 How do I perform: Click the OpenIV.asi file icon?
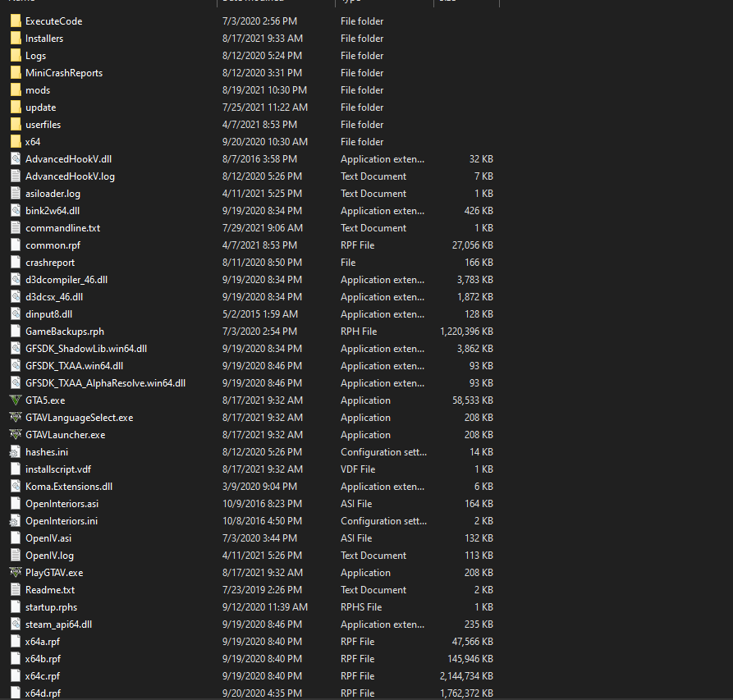16,538
